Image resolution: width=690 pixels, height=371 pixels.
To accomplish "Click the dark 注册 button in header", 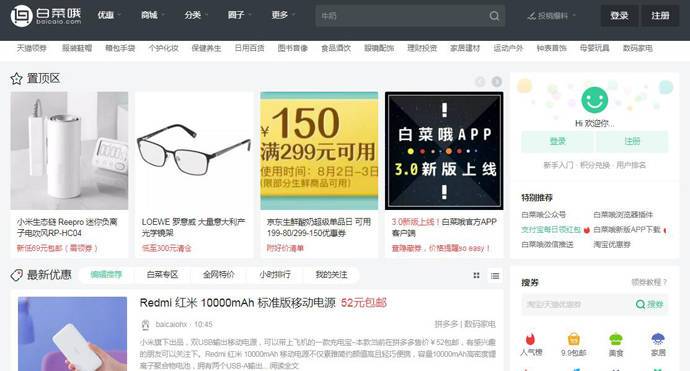I will [x=660, y=16].
